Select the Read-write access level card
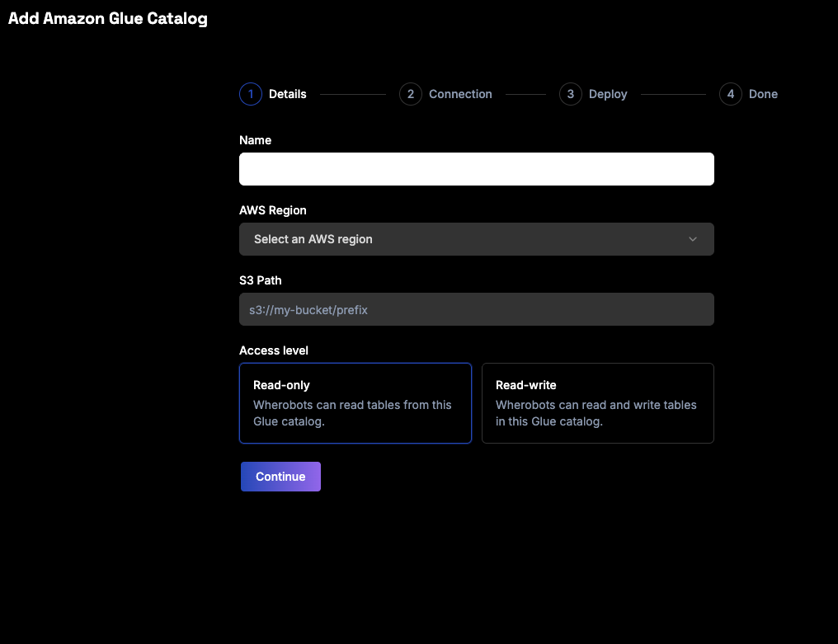Viewport: 838px width, 644px height. (597, 403)
